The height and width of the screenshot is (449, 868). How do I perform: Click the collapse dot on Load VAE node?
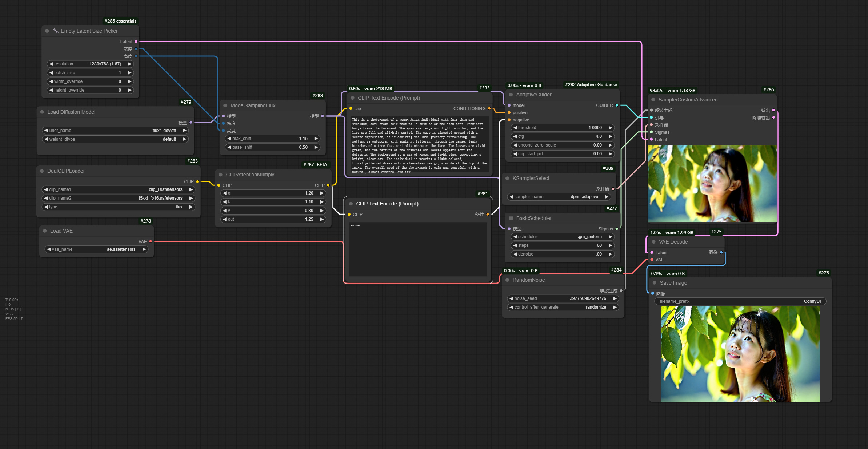pyautogui.click(x=44, y=231)
